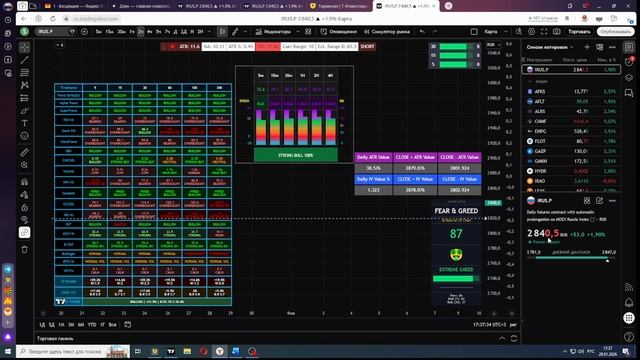The height and width of the screenshot is (360, 640).
Task: Select the brush drawing tool
Action: 24,111
